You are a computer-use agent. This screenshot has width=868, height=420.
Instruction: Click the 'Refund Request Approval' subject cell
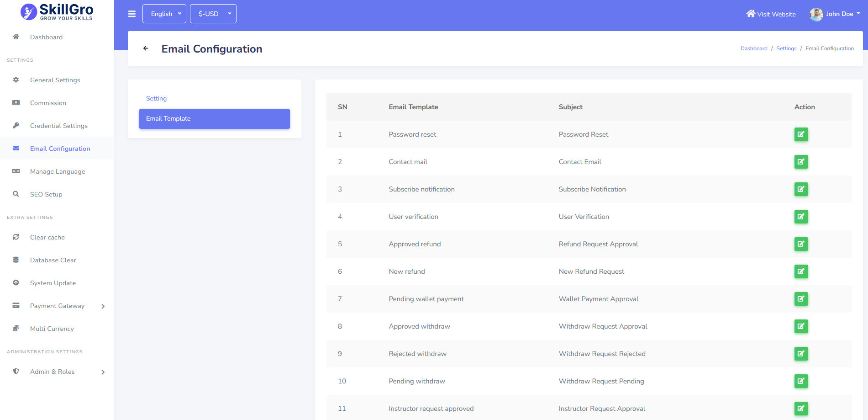tap(598, 244)
